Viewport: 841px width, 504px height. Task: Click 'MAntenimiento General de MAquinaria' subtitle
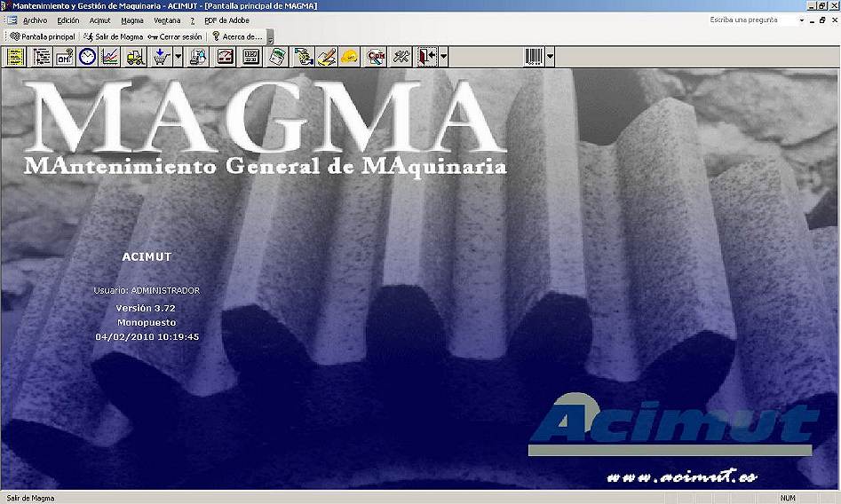266,165
